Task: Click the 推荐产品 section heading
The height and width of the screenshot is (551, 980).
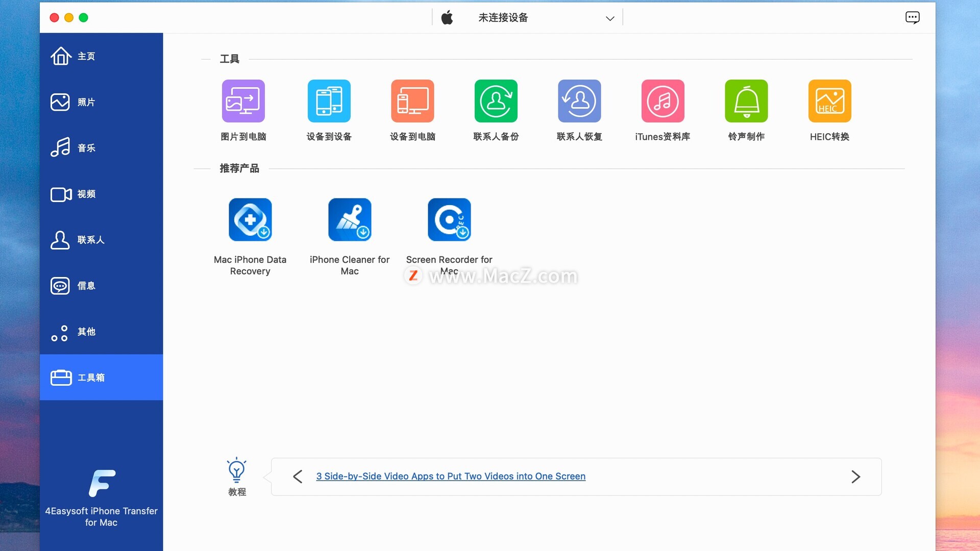Action: [239, 168]
